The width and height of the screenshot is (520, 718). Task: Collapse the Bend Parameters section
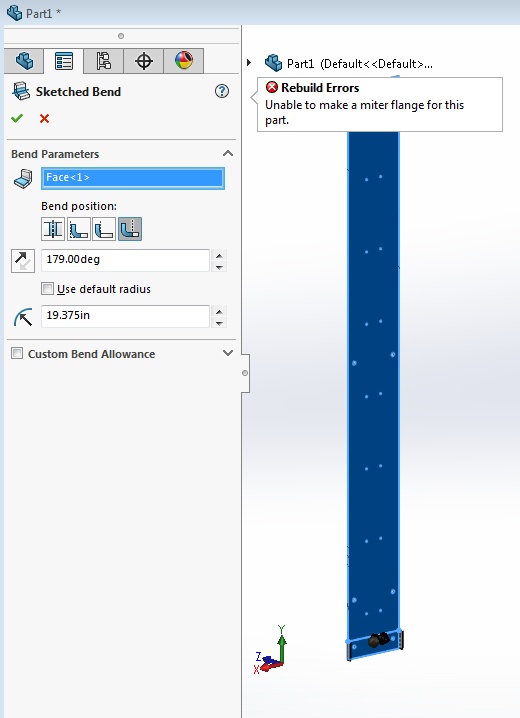[x=228, y=153]
